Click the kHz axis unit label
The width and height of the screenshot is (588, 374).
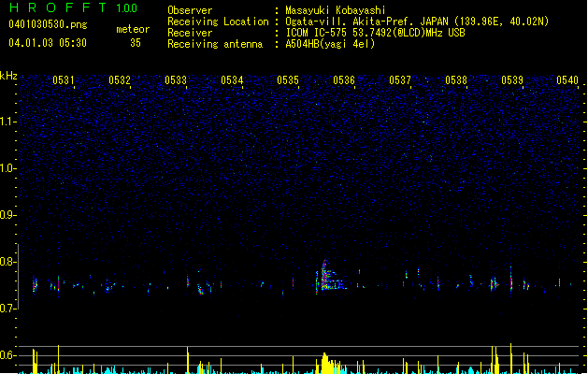[x=8, y=76]
